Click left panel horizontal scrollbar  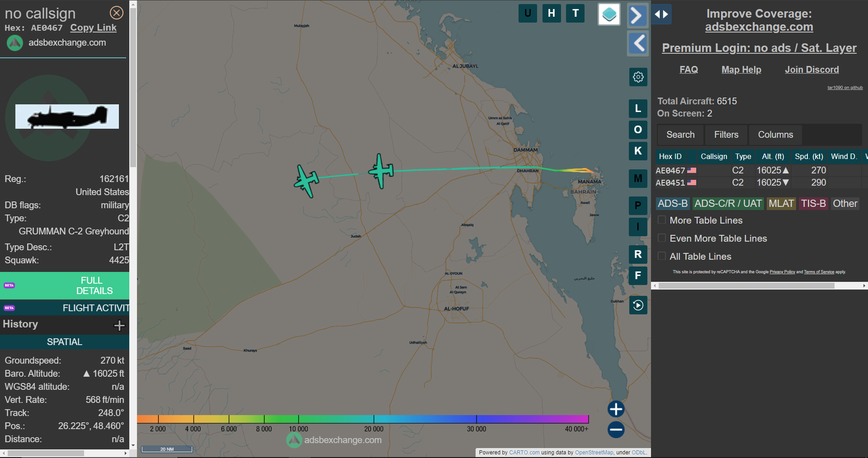pos(46,453)
